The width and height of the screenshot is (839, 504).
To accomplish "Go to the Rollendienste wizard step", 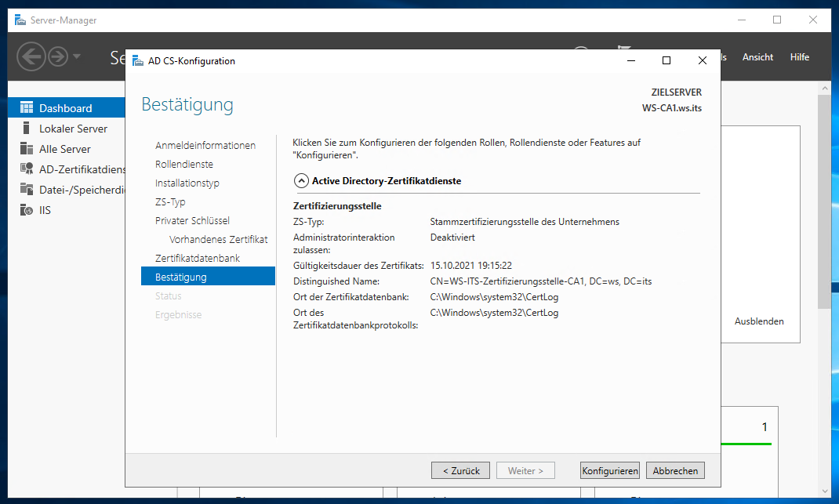I will click(184, 165).
